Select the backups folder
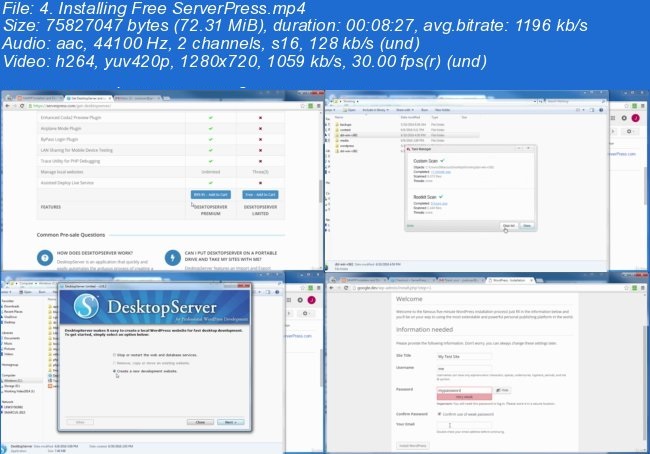Viewport: 650px width, 454px height. click(x=345, y=124)
